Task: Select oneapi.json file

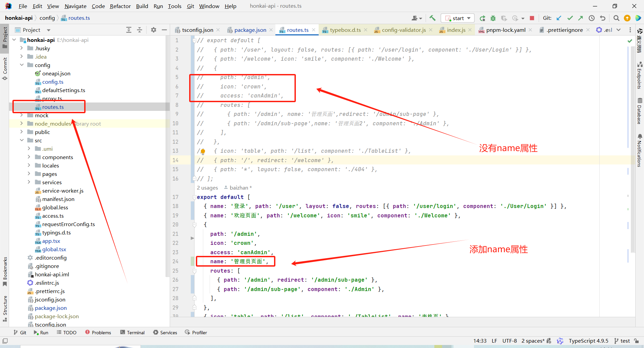Action: point(56,73)
